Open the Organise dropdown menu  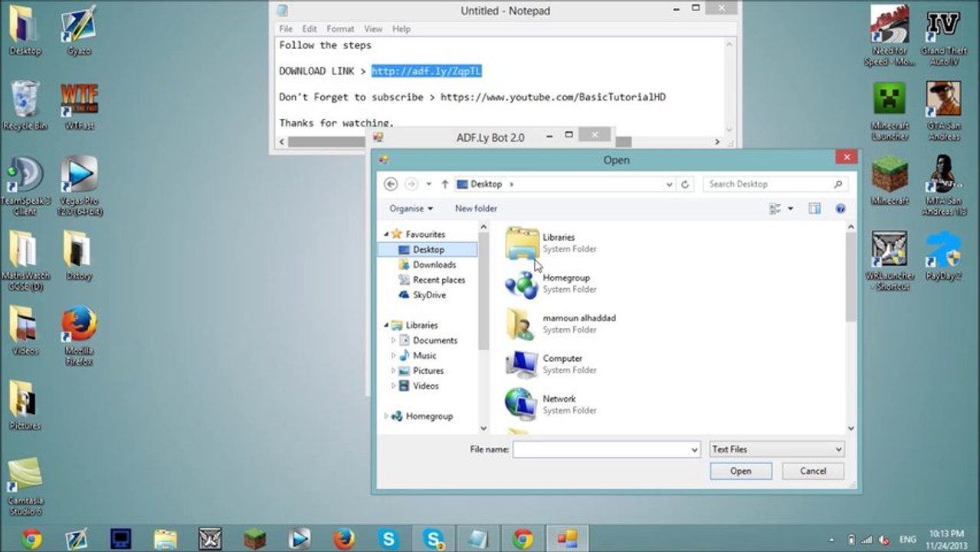(411, 209)
